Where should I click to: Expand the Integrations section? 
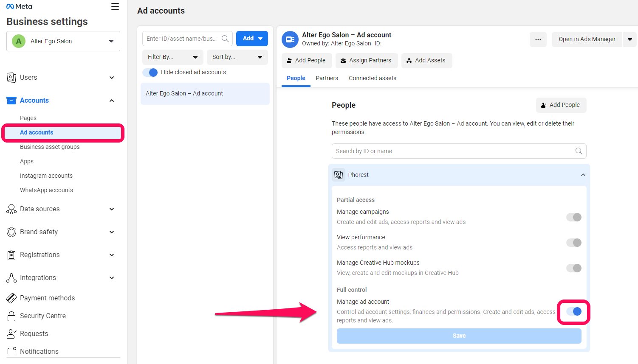(x=112, y=278)
